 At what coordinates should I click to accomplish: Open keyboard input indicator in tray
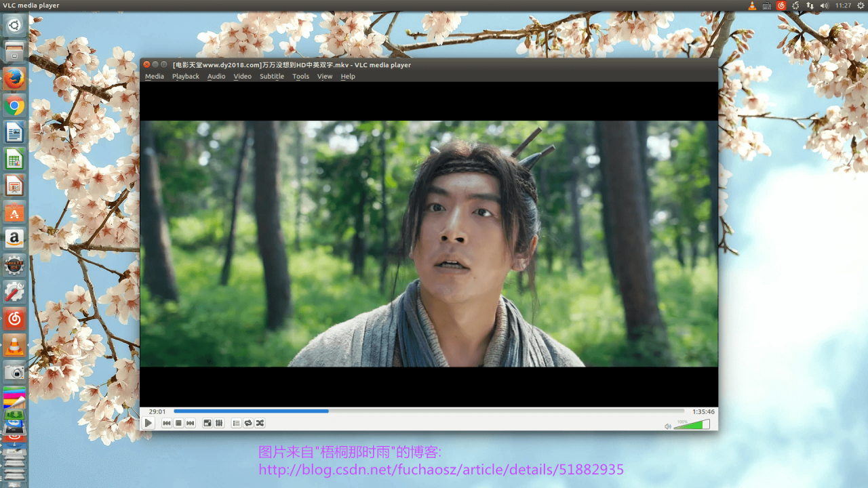coord(766,5)
